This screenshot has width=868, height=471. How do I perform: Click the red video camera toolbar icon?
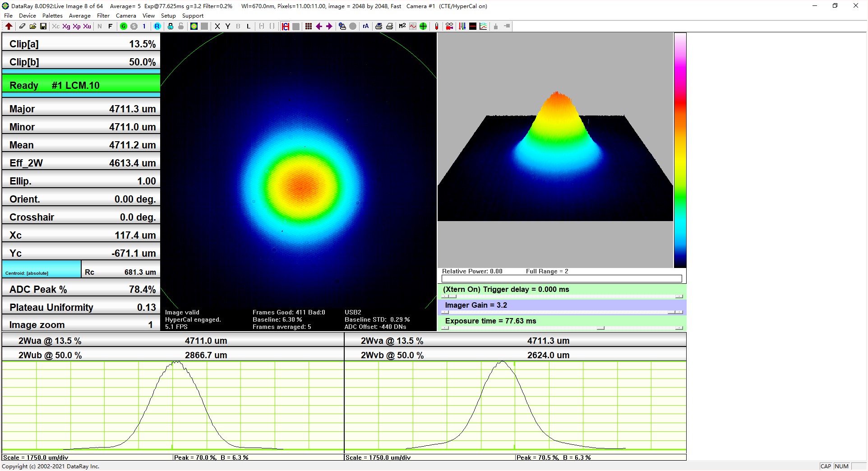click(x=449, y=26)
